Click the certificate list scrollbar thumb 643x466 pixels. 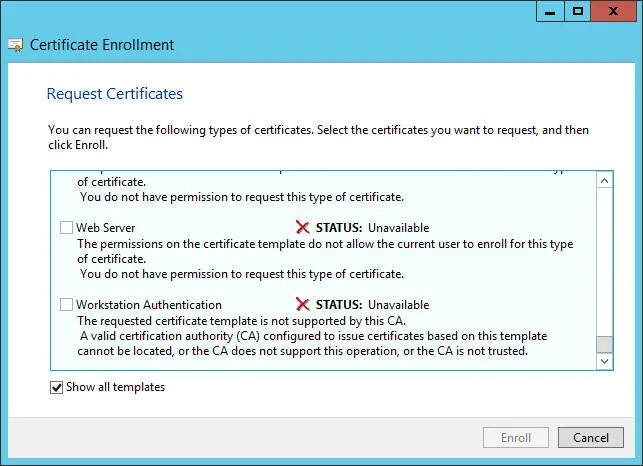click(x=604, y=345)
